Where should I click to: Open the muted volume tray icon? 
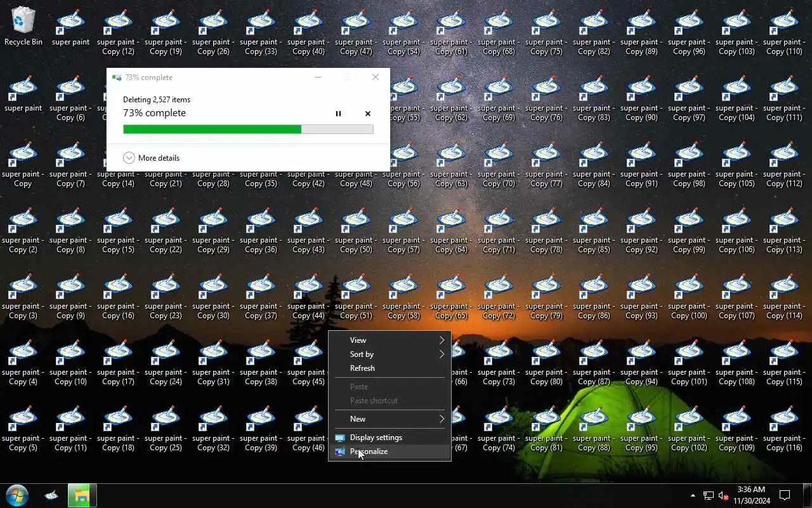[x=723, y=495]
